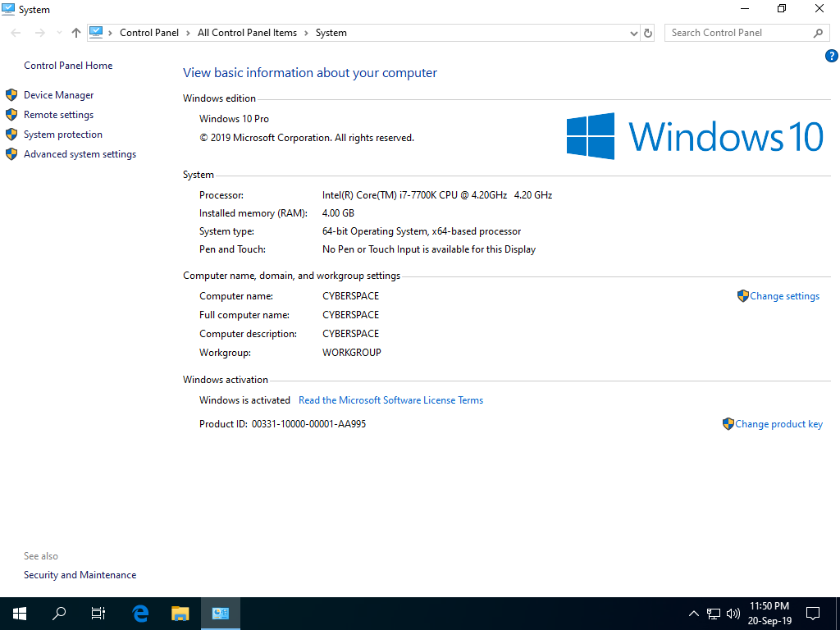840x630 pixels.
Task: Launch Microsoft Edge from taskbar
Action: click(140, 614)
